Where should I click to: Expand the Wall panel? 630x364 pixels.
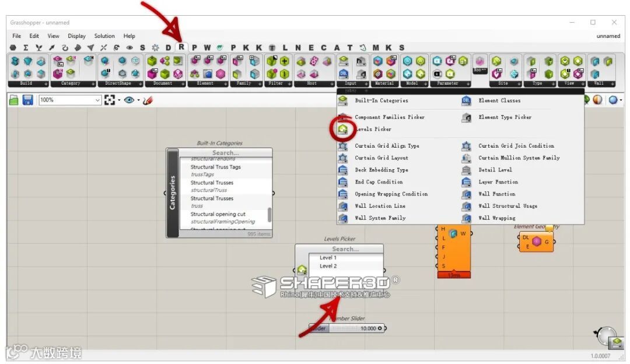click(x=612, y=83)
